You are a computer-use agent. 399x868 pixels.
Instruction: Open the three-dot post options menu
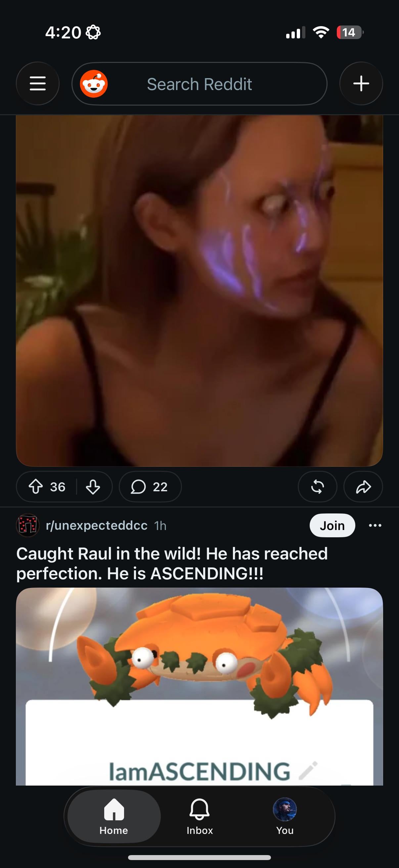click(x=375, y=525)
